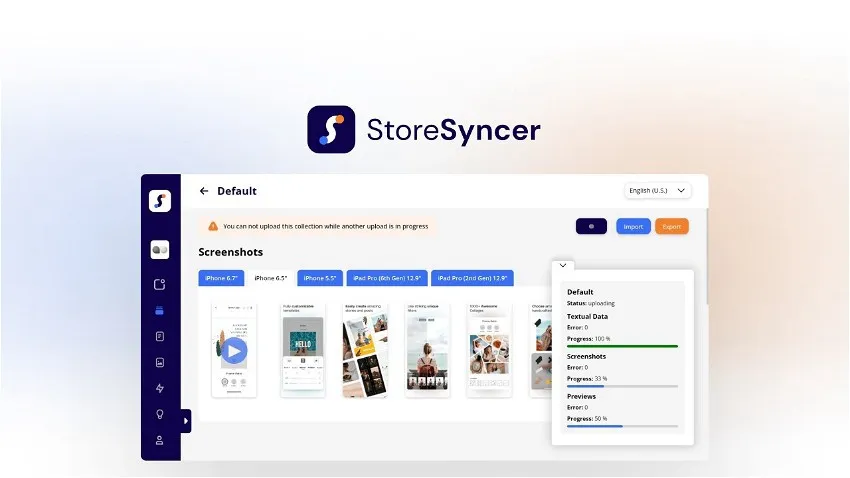Image resolution: width=850 pixels, height=478 pixels.
Task: Click the dark navy button with dot
Action: tap(591, 227)
